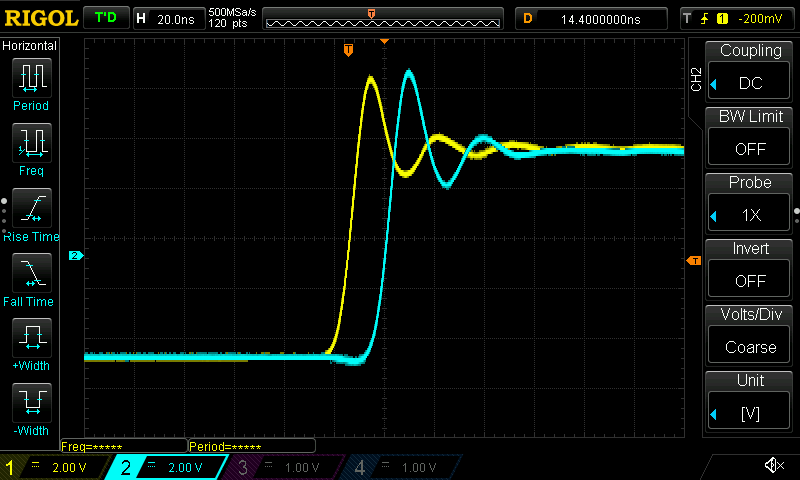Image resolution: width=800 pixels, height=480 pixels.
Task: Click the waveform memory overview bar
Action: coord(383,19)
